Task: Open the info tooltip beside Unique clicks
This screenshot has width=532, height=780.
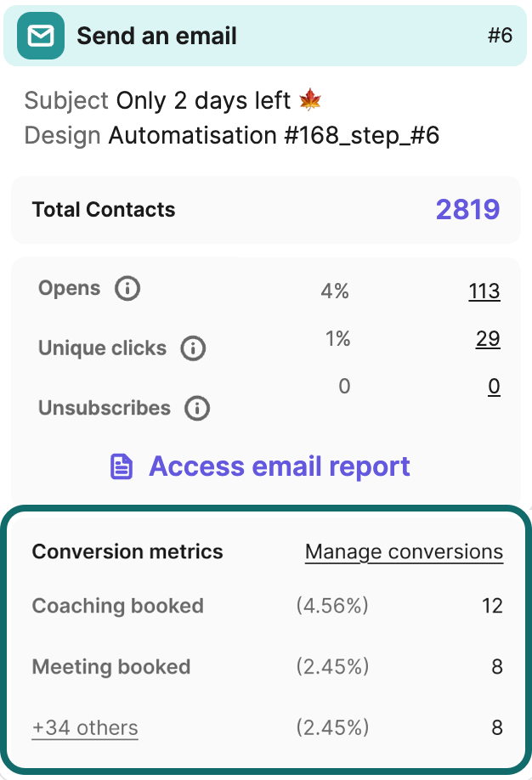Action: (192, 348)
